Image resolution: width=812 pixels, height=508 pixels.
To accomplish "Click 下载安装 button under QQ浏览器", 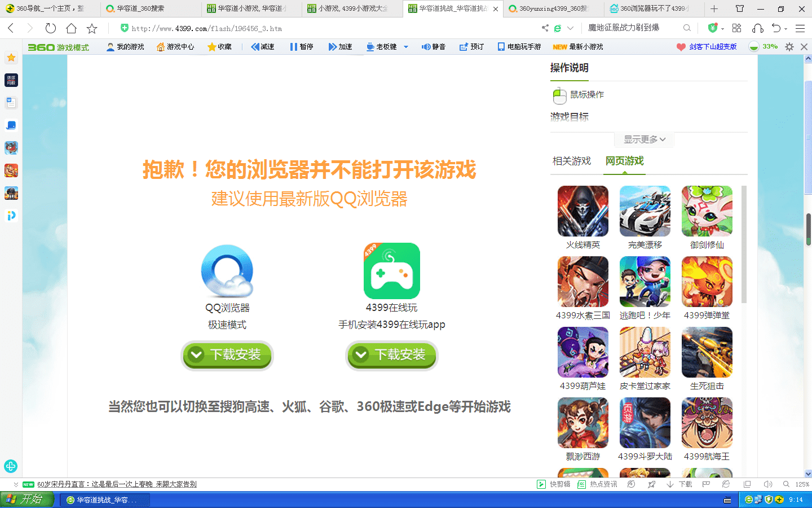I will pos(227,355).
